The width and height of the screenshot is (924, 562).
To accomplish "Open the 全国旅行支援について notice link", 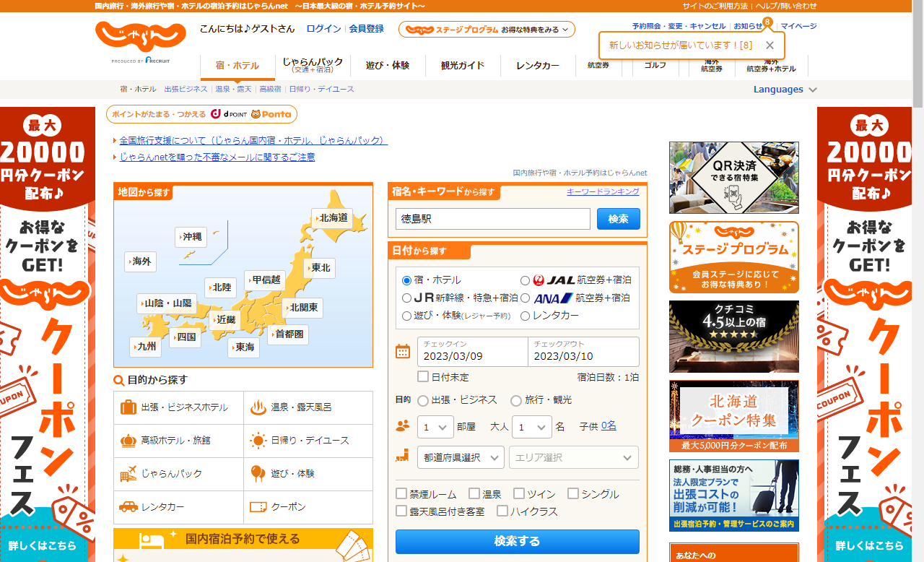I will [x=253, y=140].
